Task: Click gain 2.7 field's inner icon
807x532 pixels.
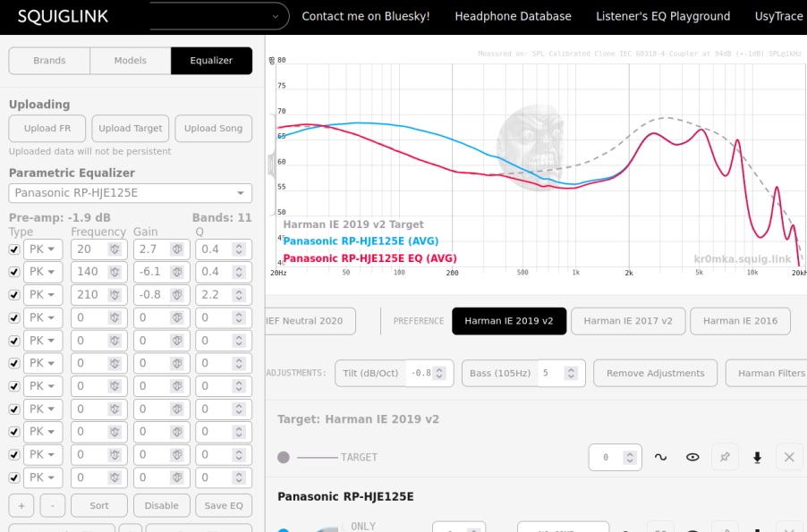Action: coord(177,249)
